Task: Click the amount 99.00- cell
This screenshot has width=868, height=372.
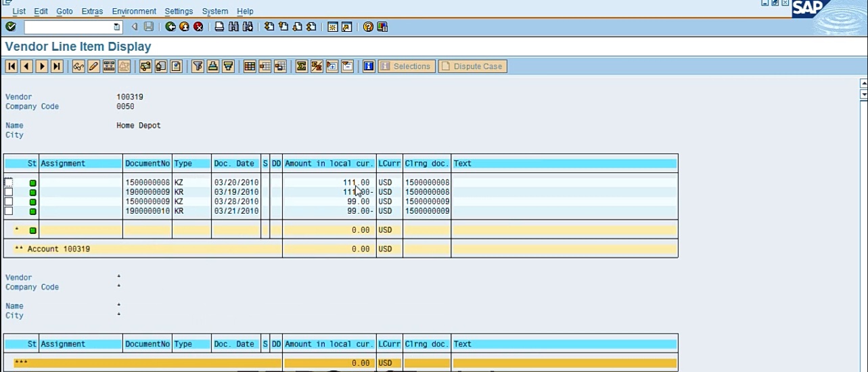Action: tap(361, 211)
